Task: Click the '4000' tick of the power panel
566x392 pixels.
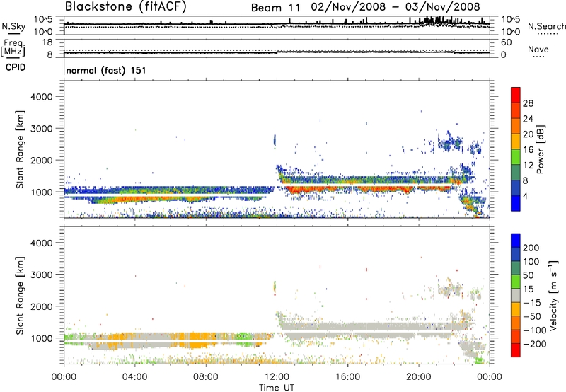Action: 41,97
